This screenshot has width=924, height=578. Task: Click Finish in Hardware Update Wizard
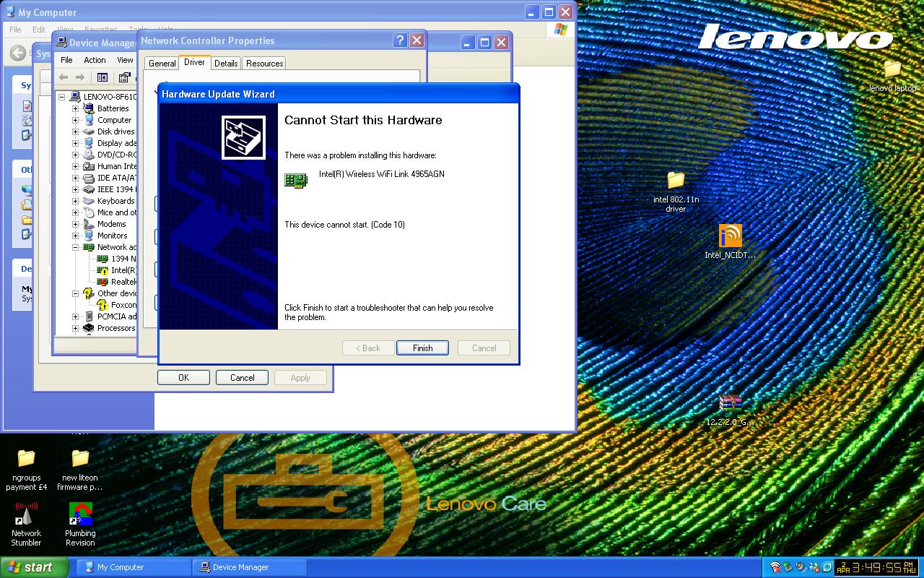[422, 348]
